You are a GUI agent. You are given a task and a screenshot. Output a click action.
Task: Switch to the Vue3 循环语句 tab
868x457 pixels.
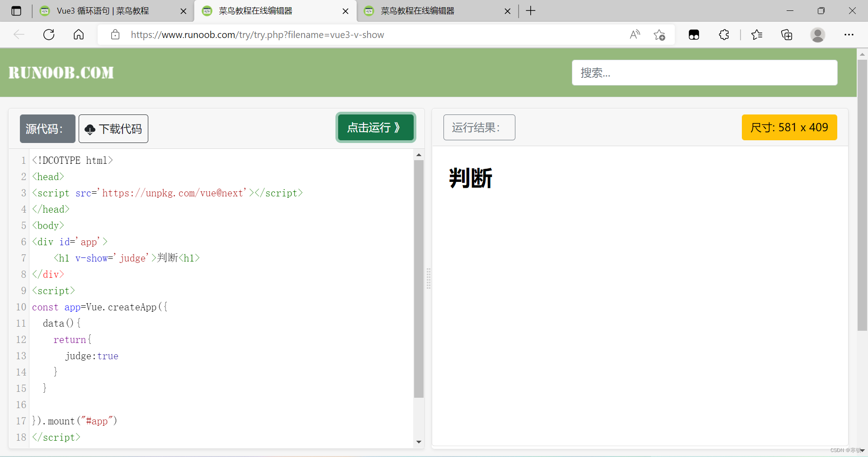103,11
